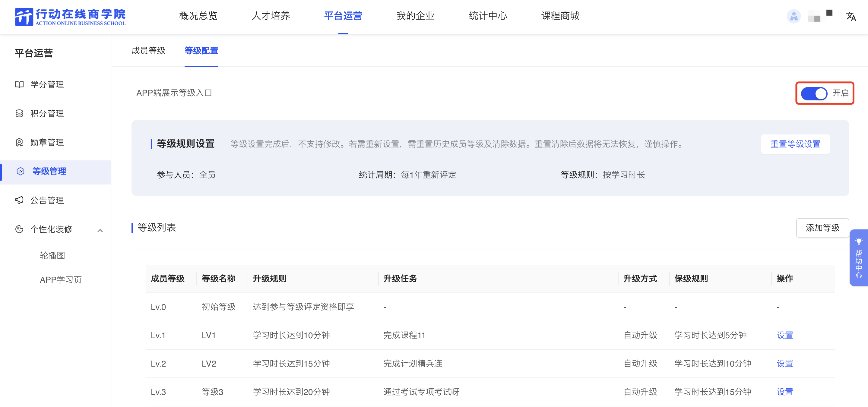Click the palette icon beside 个性化装修
This screenshot has height=407, width=868.
coord(20,229)
